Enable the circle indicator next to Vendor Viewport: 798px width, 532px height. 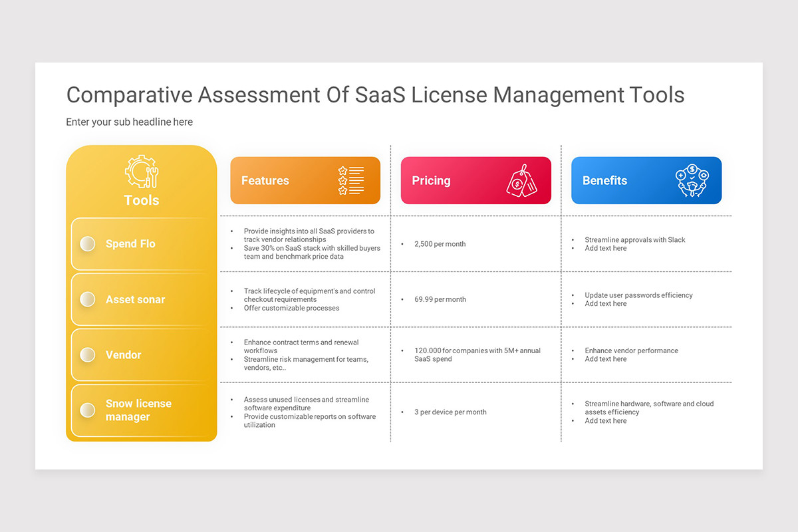click(87, 354)
